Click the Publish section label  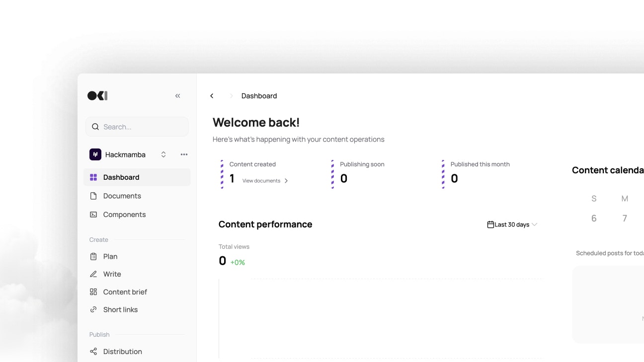[99, 335]
